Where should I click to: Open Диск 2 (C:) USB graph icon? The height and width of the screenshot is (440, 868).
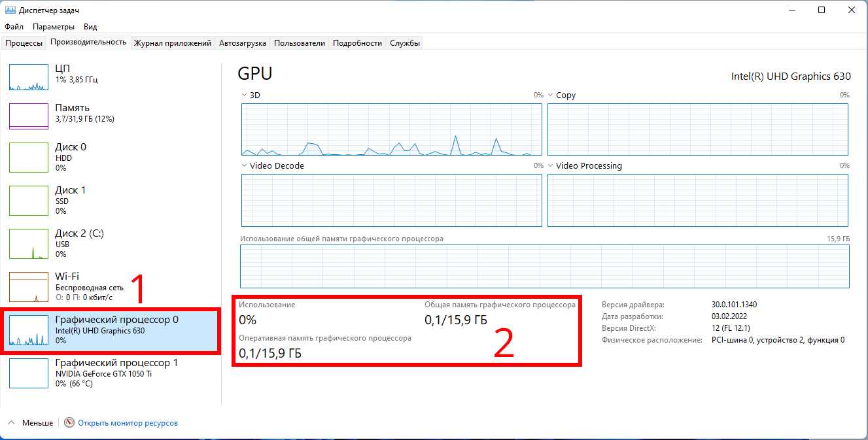point(29,243)
